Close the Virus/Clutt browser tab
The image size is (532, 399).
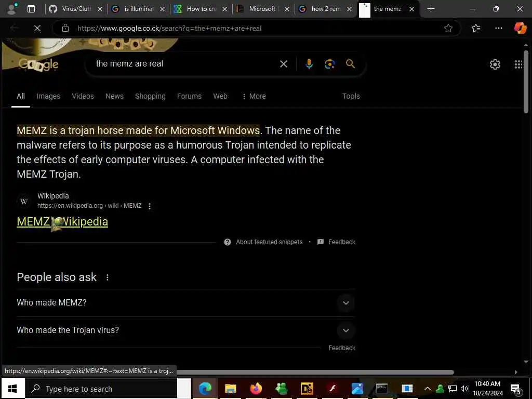click(100, 9)
